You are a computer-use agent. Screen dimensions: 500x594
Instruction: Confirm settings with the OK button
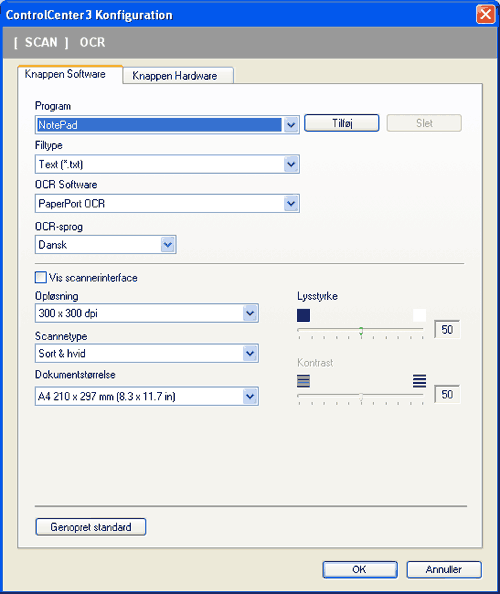click(360, 569)
